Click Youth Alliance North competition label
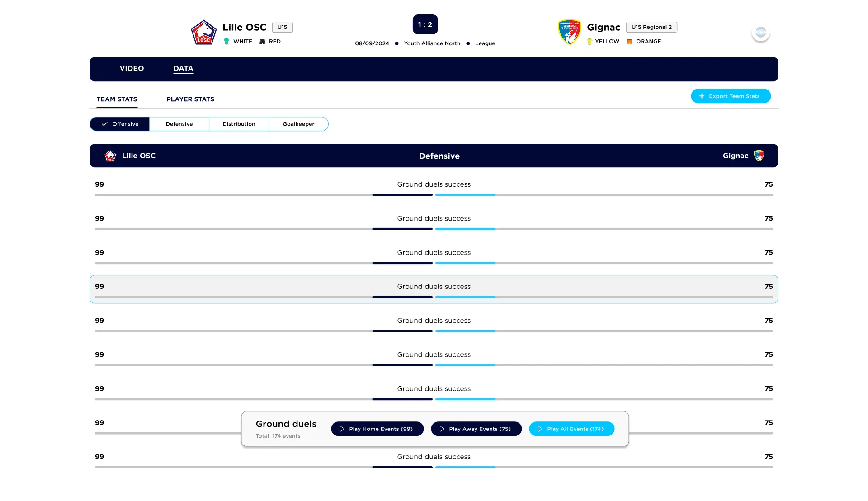Image resolution: width=868 pixels, height=501 pixels. [432, 43]
